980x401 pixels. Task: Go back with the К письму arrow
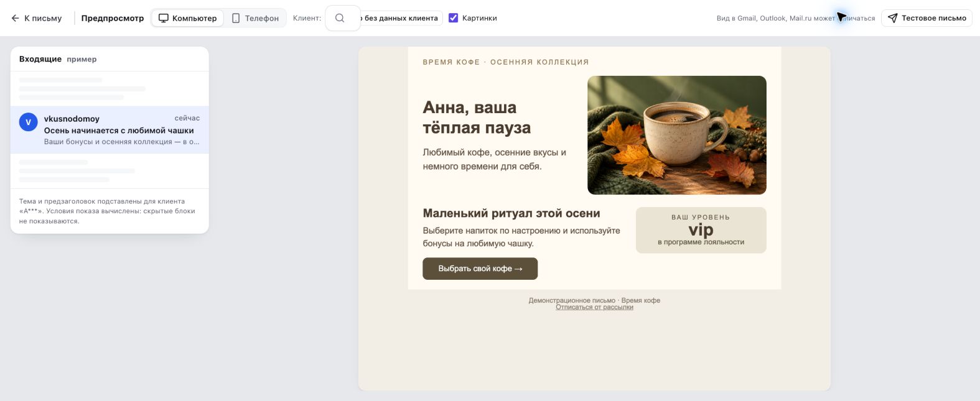pyautogui.click(x=36, y=18)
